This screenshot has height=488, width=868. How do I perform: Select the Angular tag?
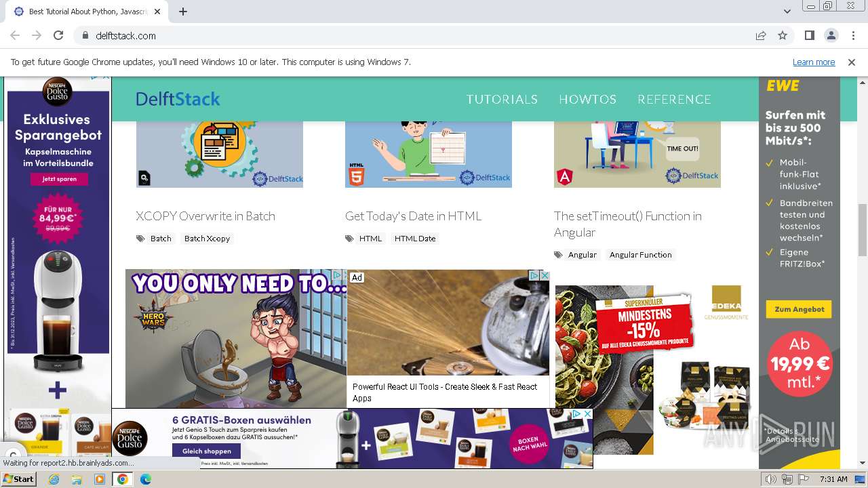(x=583, y=255)
